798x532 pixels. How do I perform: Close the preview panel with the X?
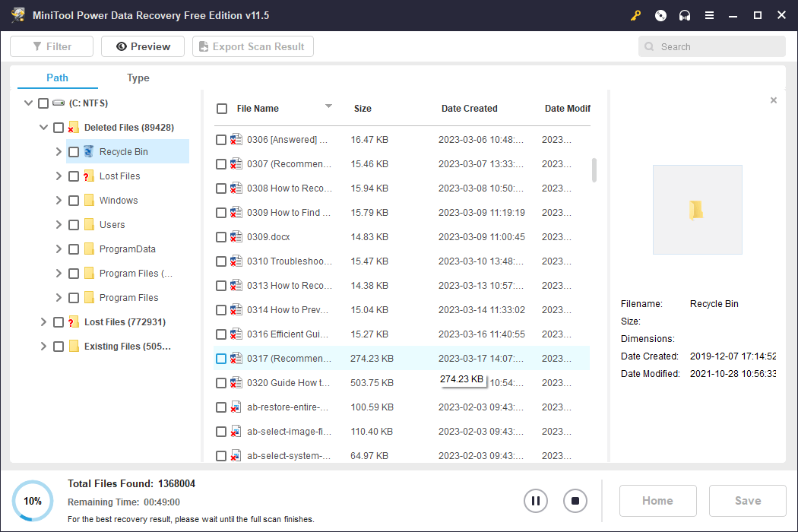tap(774, 100)
